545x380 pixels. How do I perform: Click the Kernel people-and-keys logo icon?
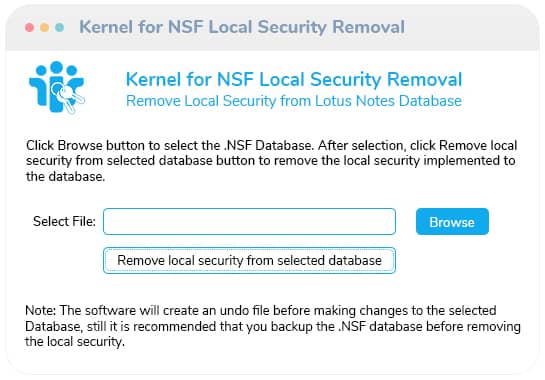tap(57, 87)
